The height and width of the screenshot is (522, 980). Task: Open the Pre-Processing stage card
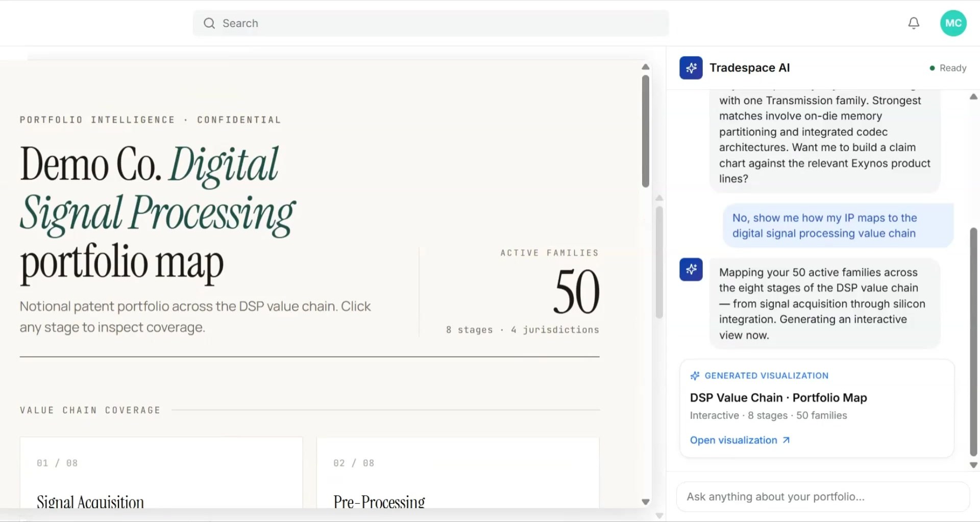458,472
